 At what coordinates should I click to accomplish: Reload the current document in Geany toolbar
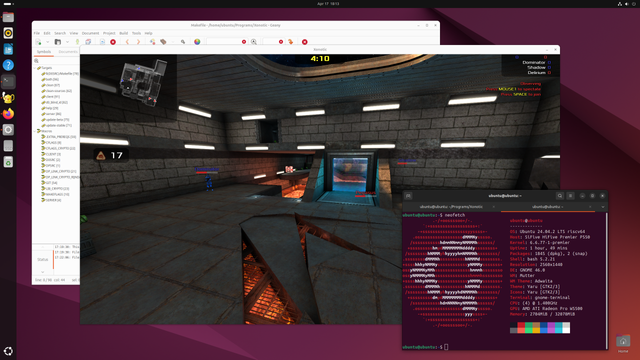(x=102, y=42)
